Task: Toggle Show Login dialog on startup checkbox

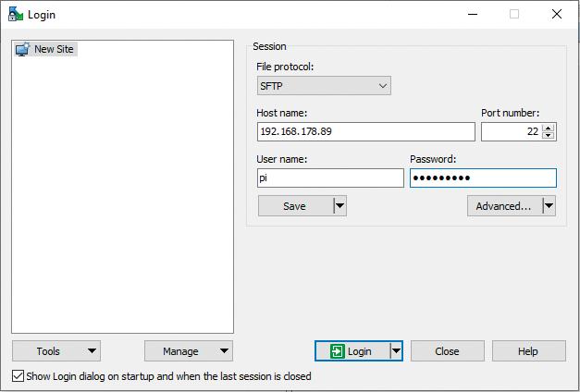Action: [18, 376]
